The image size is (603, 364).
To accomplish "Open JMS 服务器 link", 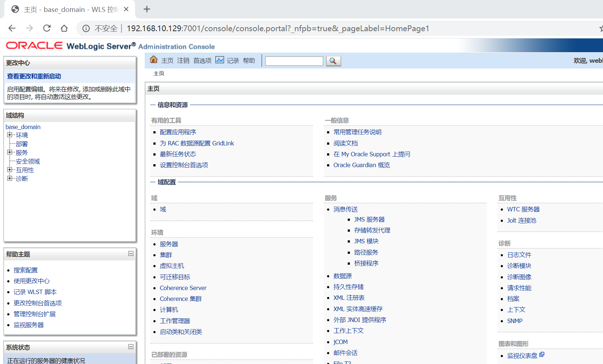I will click(x=369, y=219).
